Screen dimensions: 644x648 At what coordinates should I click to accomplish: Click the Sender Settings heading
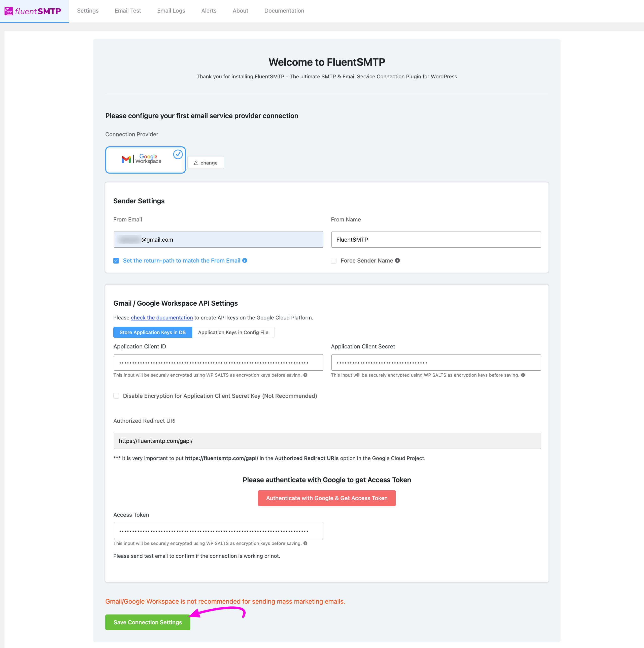tap(139, 201)
